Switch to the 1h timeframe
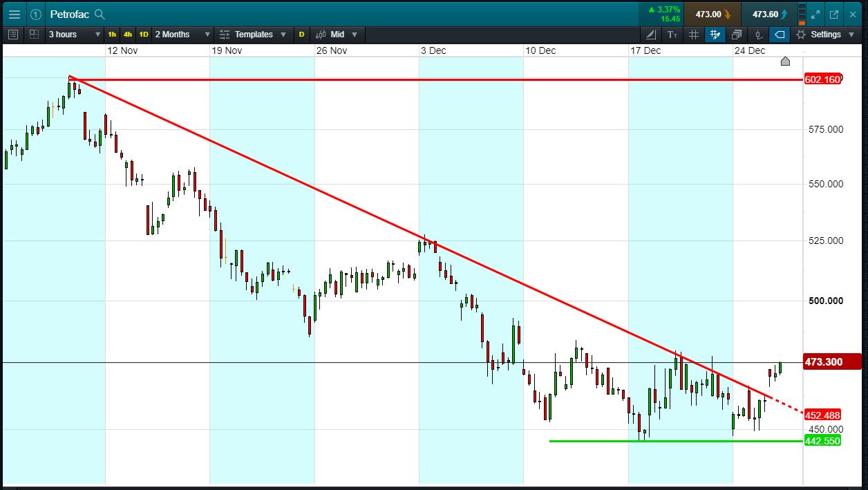 112,34
